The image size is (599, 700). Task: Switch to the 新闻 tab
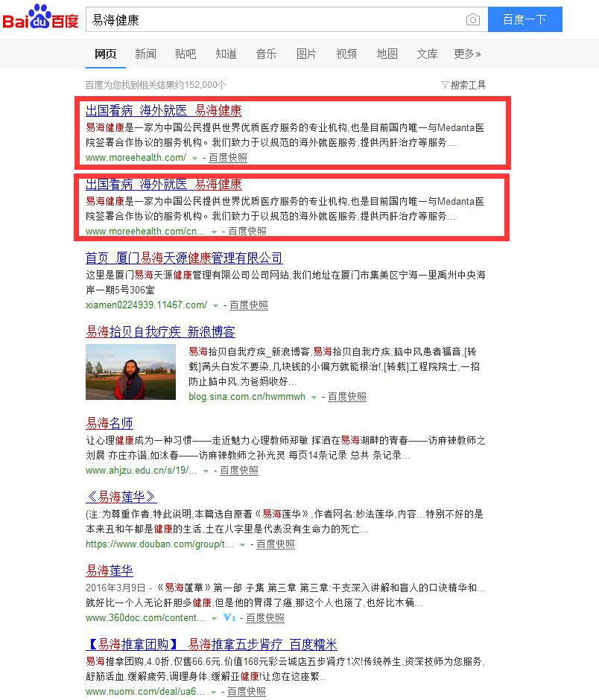tap(145, 54)
